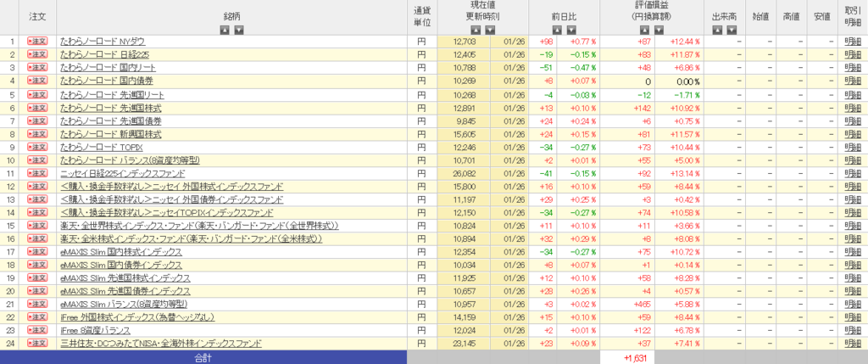
Task: Open iFree 外国株式インデックス(為替ヘッジなし) link
Action: click(137, 317)
